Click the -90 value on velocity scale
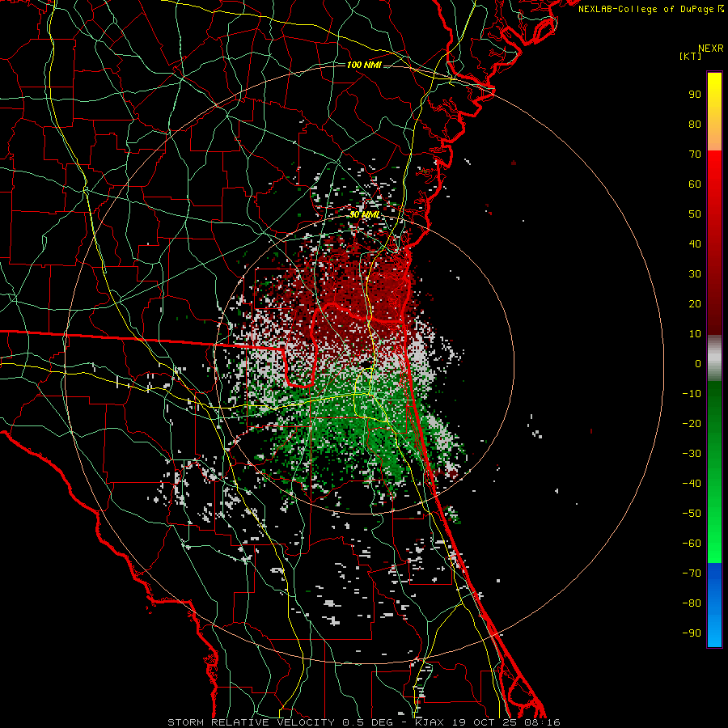The image size is (728, 728). tap(692, 633)
